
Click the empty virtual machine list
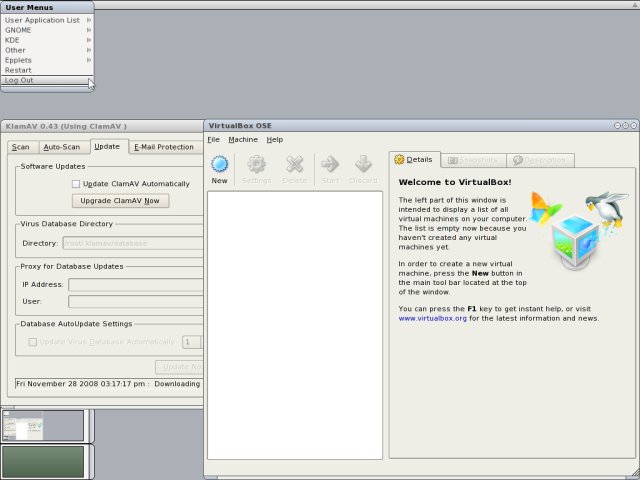pyautogui.click(x=295, y=325)
